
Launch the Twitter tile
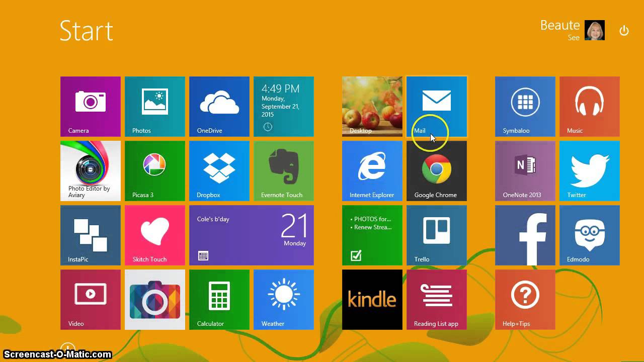[590, 171]
